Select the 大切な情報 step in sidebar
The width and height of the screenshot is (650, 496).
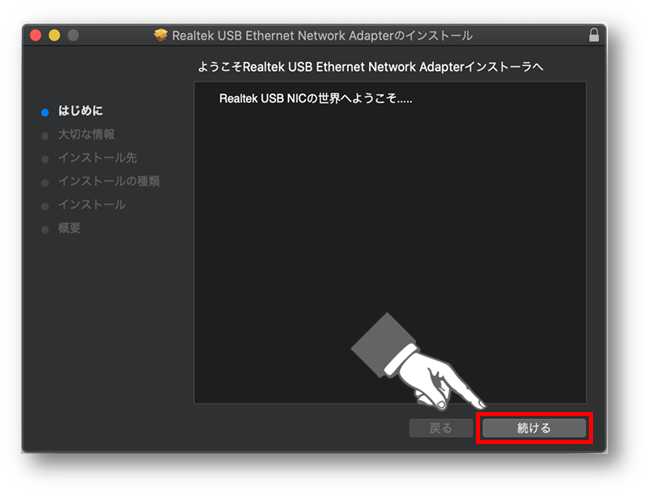coord(86,134)
